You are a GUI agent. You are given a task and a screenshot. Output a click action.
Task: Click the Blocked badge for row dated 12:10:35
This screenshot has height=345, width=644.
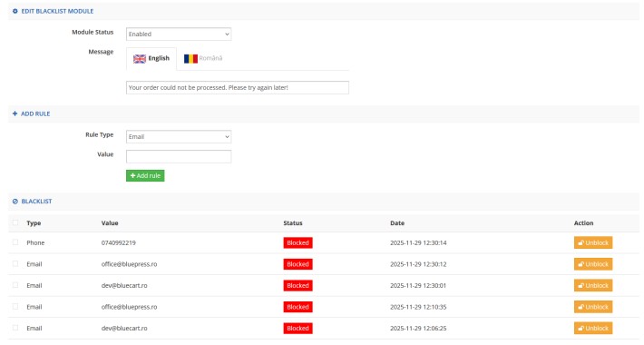(298, 307)
